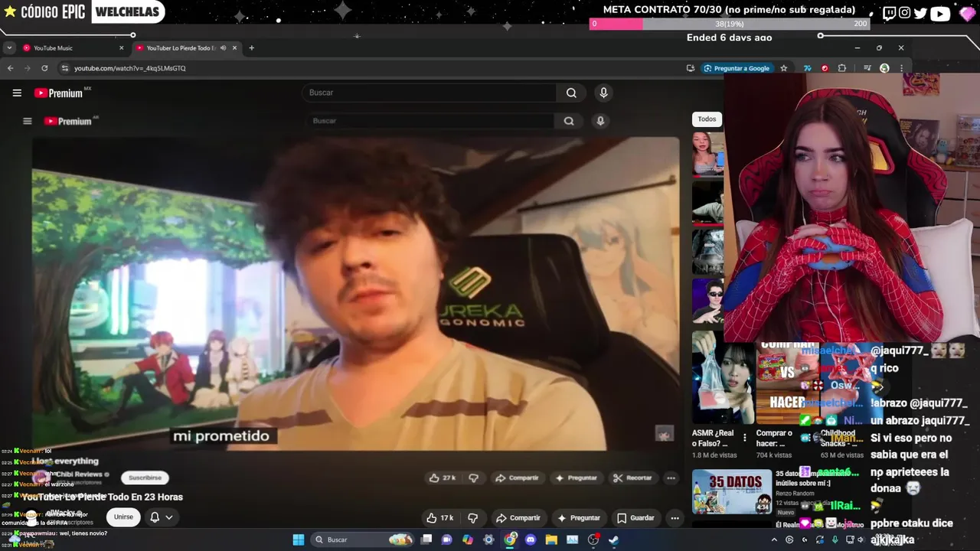Open the ASMR ¿Real o Falso? video thumbnail
This screenshot has height=551, width=980.
click(723, 378)
